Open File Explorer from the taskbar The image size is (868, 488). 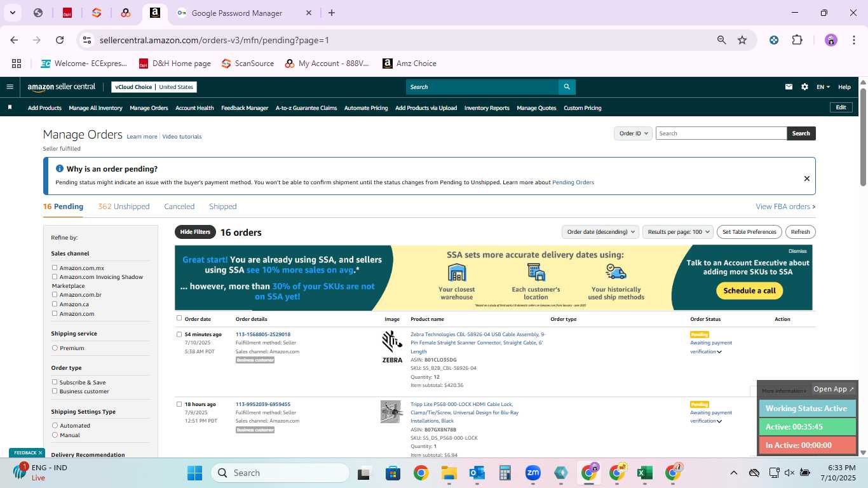tap(449, 473)
